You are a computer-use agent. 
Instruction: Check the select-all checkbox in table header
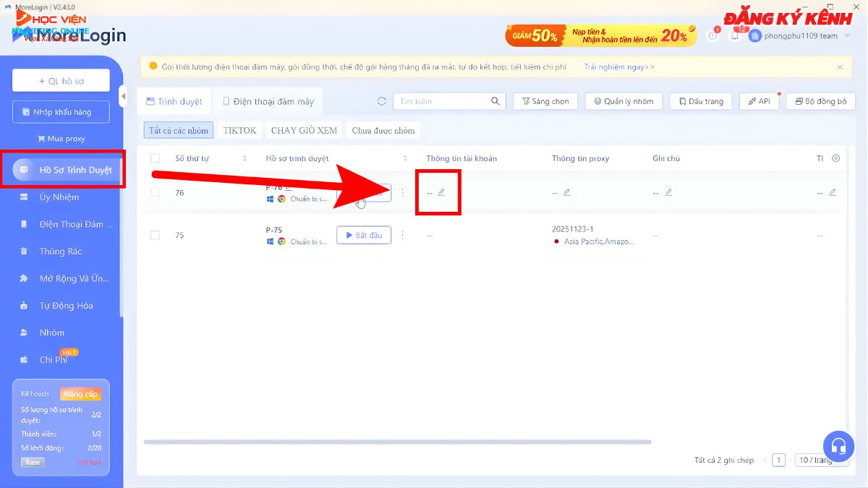[155, 158]
